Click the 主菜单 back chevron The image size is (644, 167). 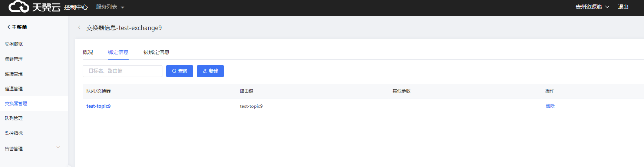pyautogui.click(x=9, y=27)
